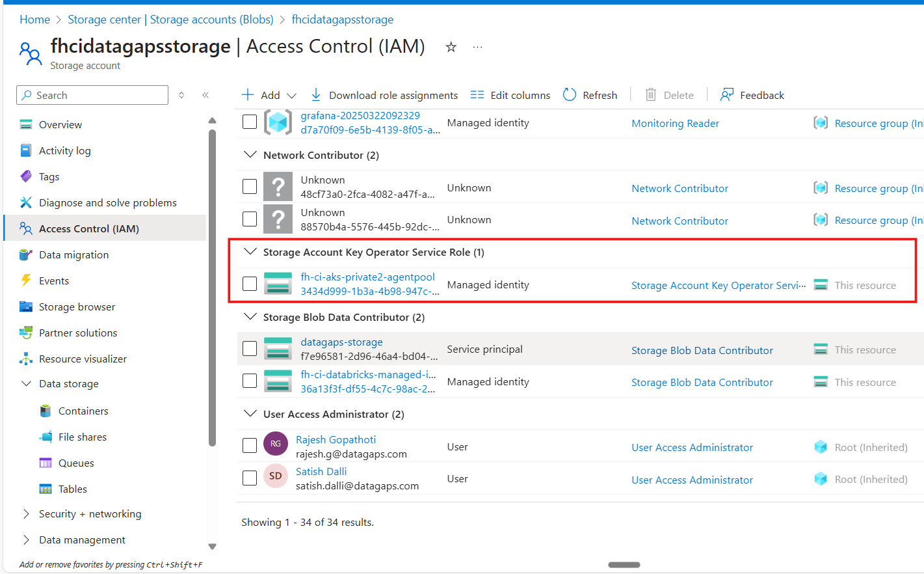Check the fh-ci-aks-private2-agentpool row checkbox
The image size is (924, 574).
click(x=250, y=284)
